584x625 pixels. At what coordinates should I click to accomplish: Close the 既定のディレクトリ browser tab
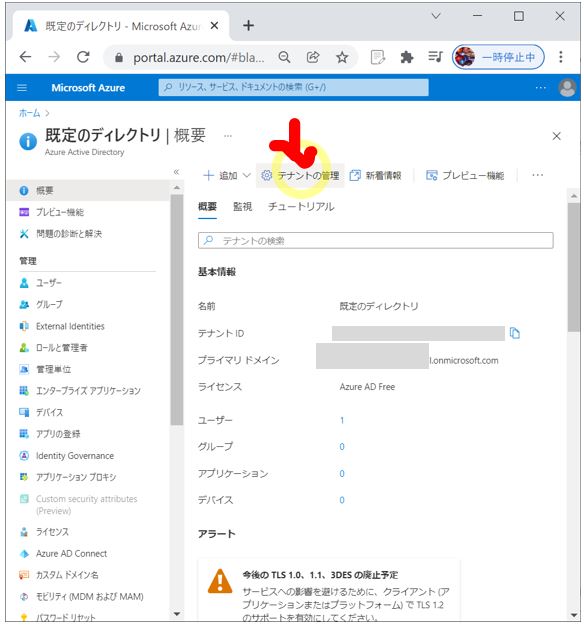[x=214, y=26]
